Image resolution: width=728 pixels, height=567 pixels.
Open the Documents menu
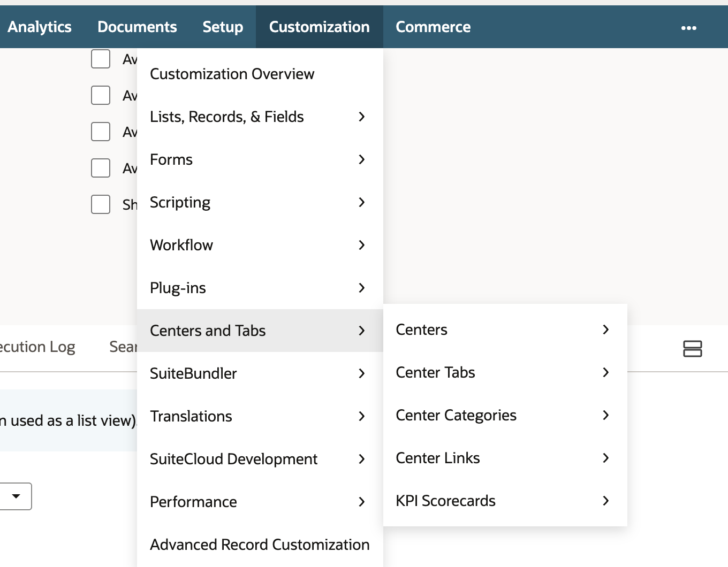pyautogui.click(x=137, y=27)
